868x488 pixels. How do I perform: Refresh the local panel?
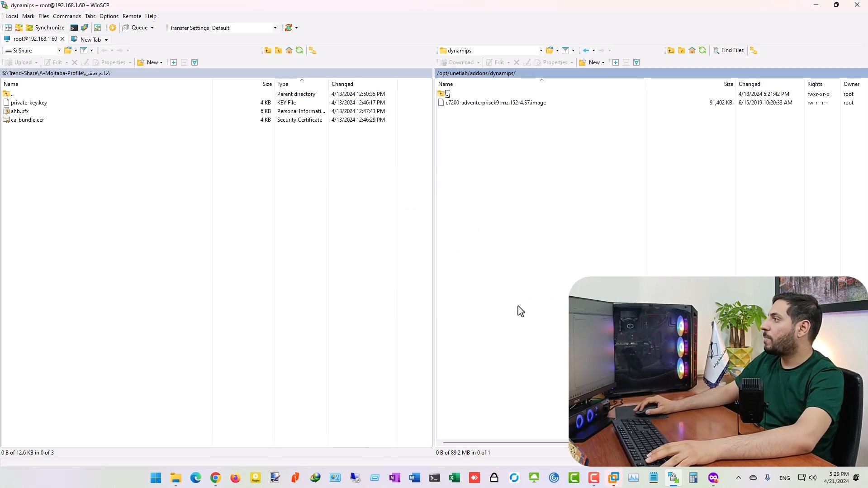[x=299, y=50]
